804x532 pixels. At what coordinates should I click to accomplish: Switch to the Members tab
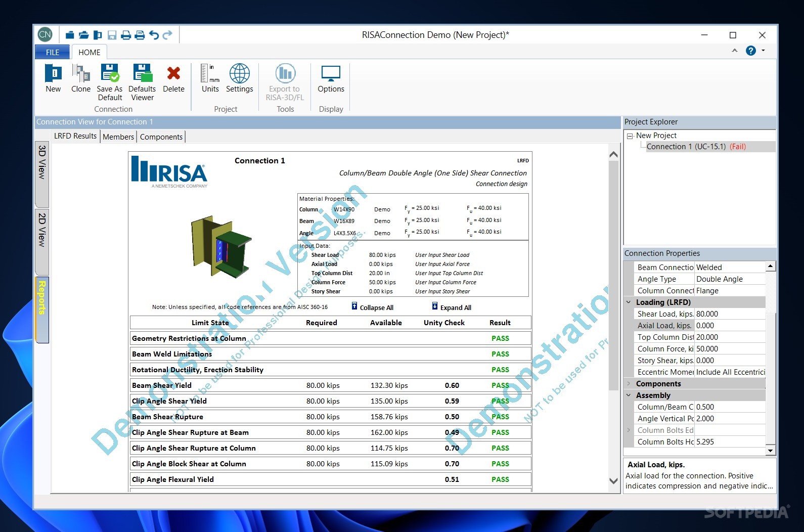(118, 137)
